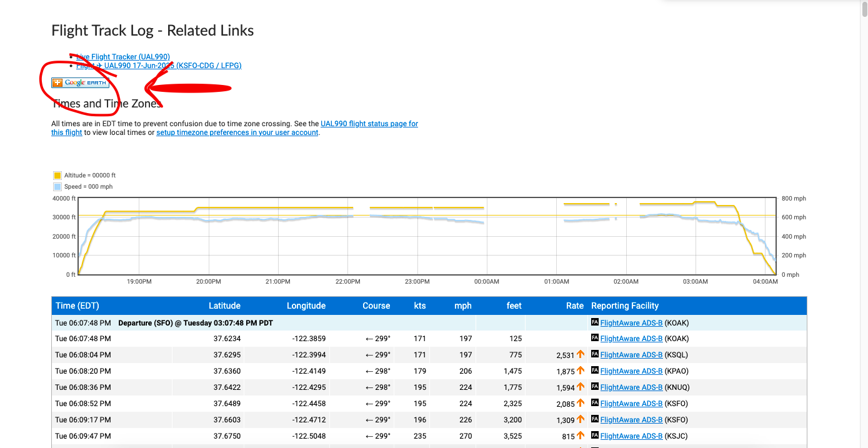Click the Times and Time Zones heading
The image size is (868, 448).
107,104
